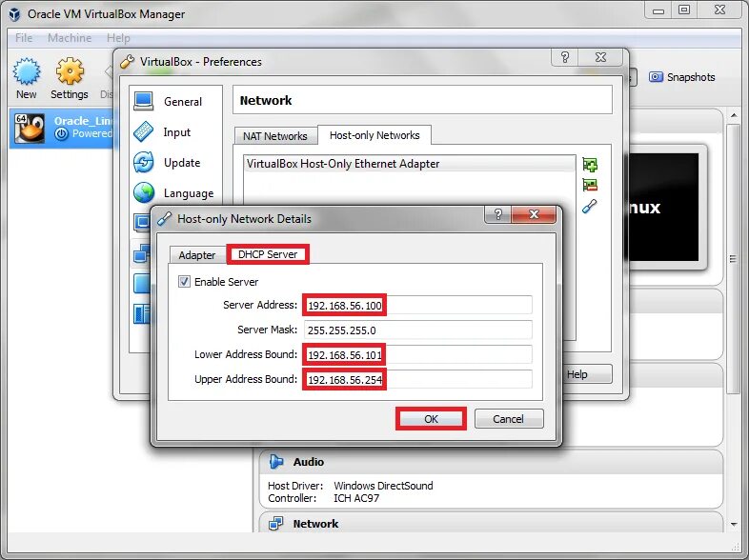Click the New virtual machine icon
The width and height of the screenshot is (749, 560).
point(27,71)
